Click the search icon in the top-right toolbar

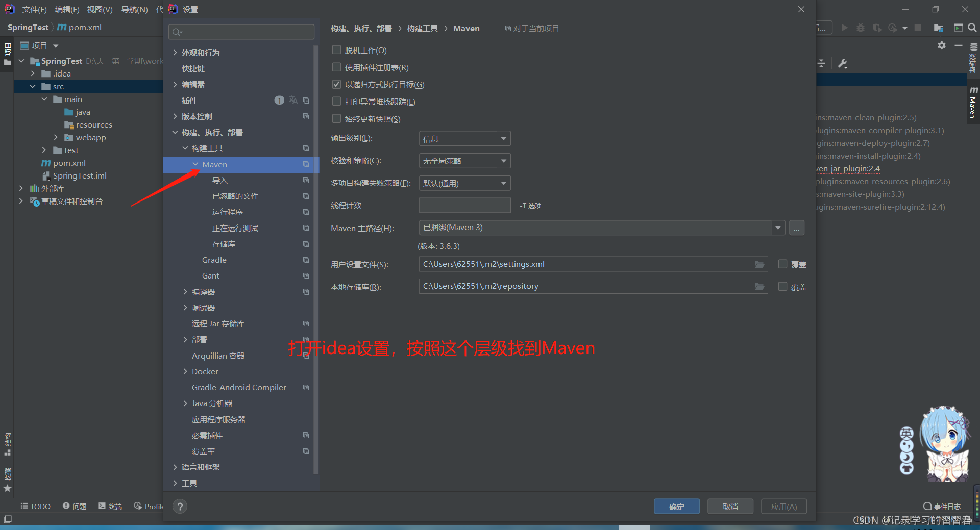click(973, 28)
